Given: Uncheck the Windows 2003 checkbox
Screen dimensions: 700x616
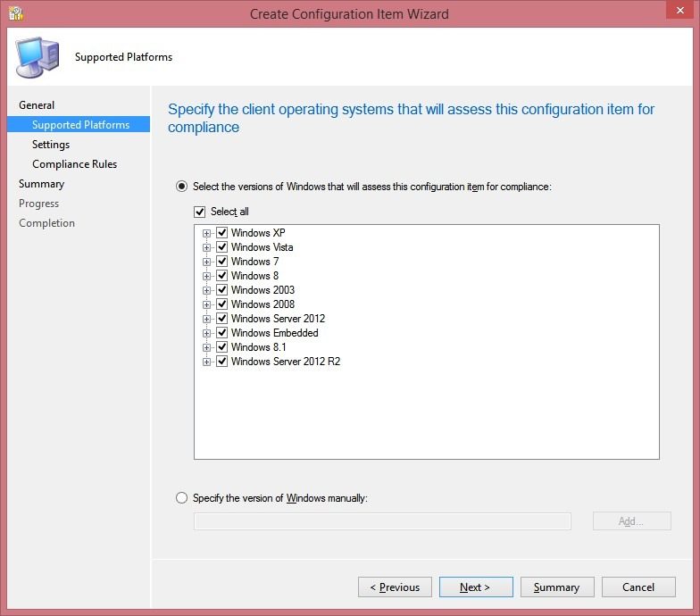Looking at the screenshot, I should click(x=221, y=289).
